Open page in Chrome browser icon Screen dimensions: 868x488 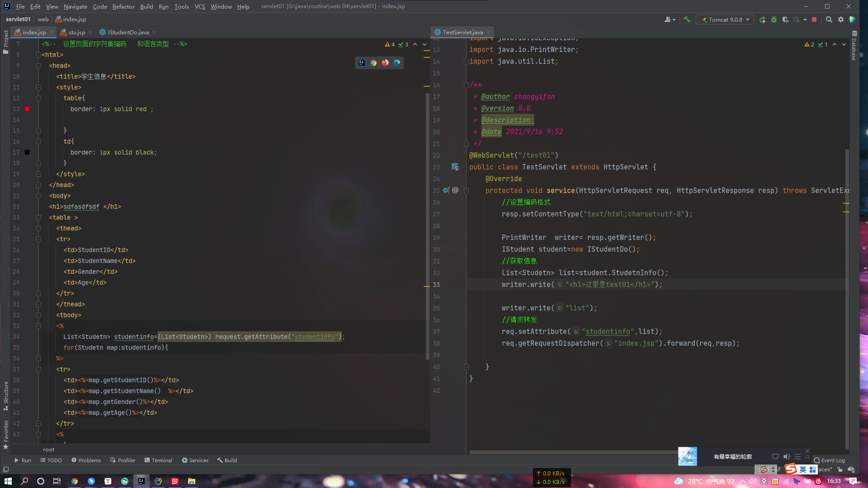click(x=373, y=63)
